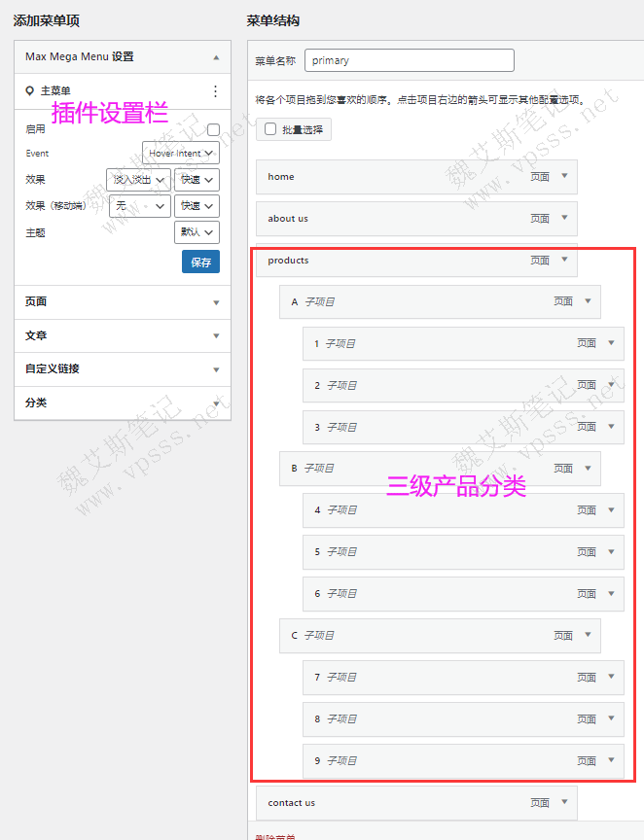This screenshot has height=840, width=644.
Task: Expand sub item 1 arrow
Action: (x=611, y=343)
